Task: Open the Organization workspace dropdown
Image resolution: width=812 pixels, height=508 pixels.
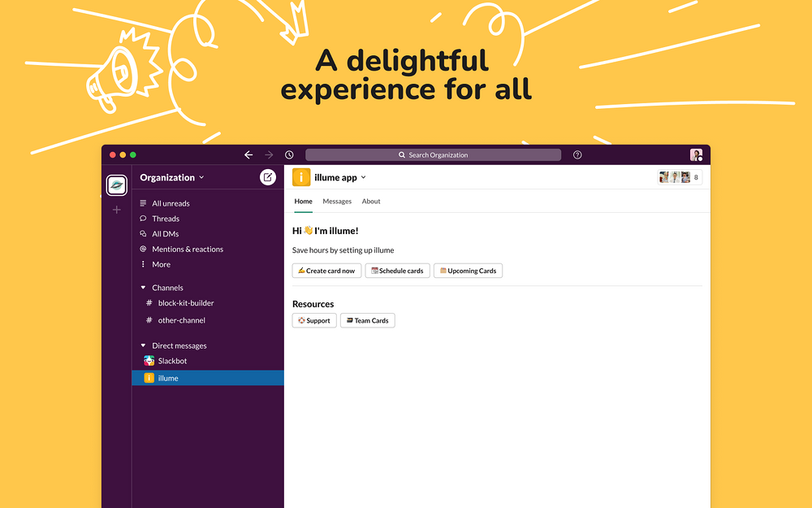Action: pyautogui.click(x=172, y=177)
